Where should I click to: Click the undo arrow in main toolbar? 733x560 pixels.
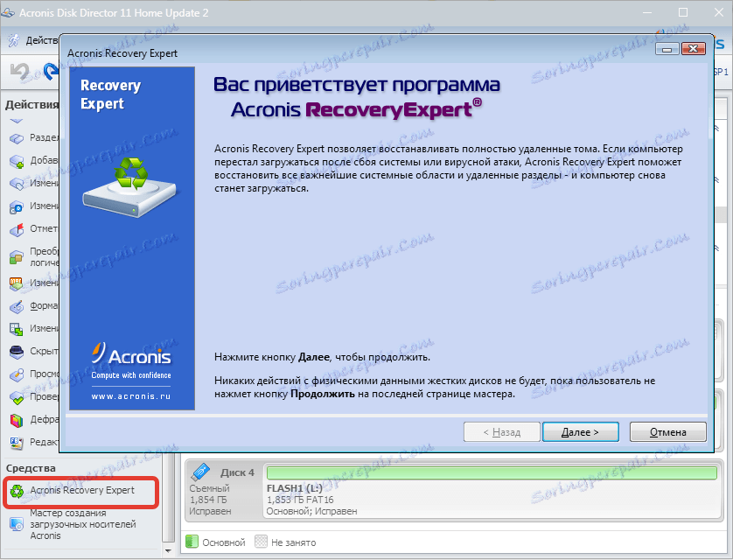pyautogui.click(x=20, y=72)
